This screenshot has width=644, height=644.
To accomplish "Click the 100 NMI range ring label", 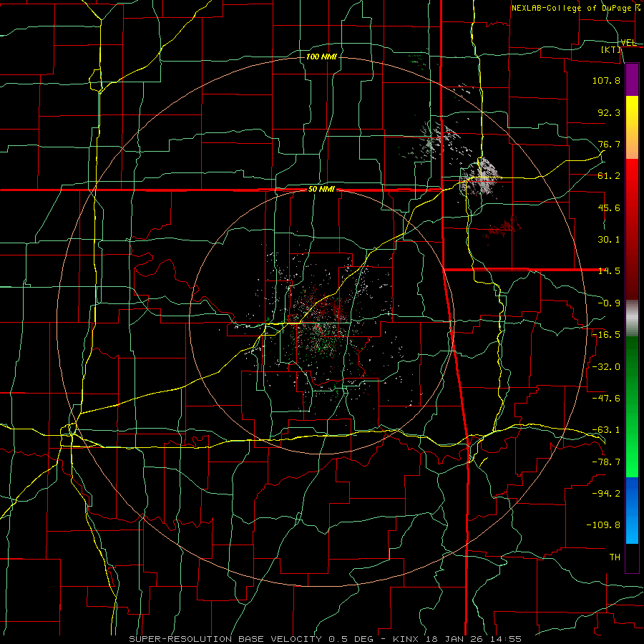I will point(321,57).
